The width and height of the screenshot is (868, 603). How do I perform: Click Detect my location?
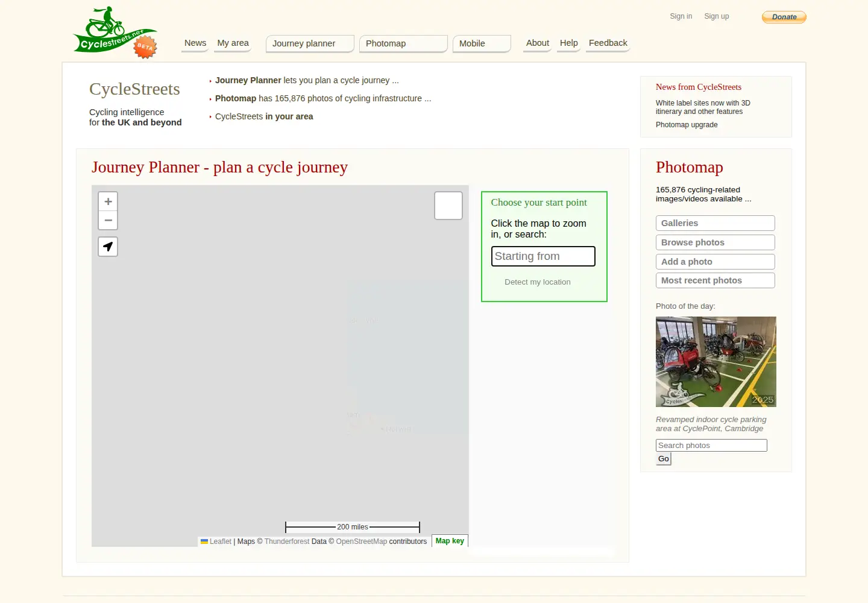click(537, 282)
